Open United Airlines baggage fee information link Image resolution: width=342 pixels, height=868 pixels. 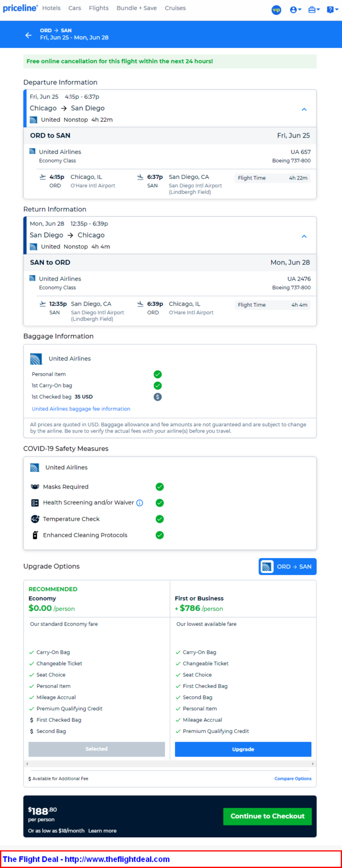tap(81, 409)
